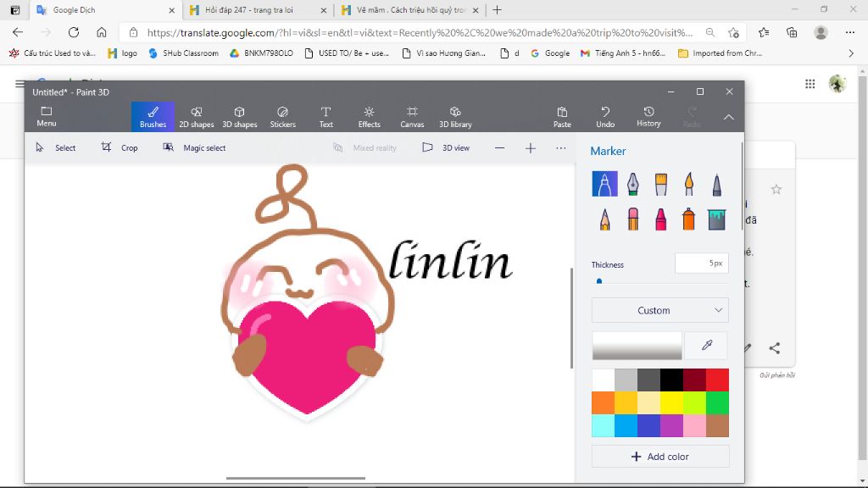Open the Imported from Chrome bookmarks folder
This screenshot has height=488, width=868.
point(721,53)
